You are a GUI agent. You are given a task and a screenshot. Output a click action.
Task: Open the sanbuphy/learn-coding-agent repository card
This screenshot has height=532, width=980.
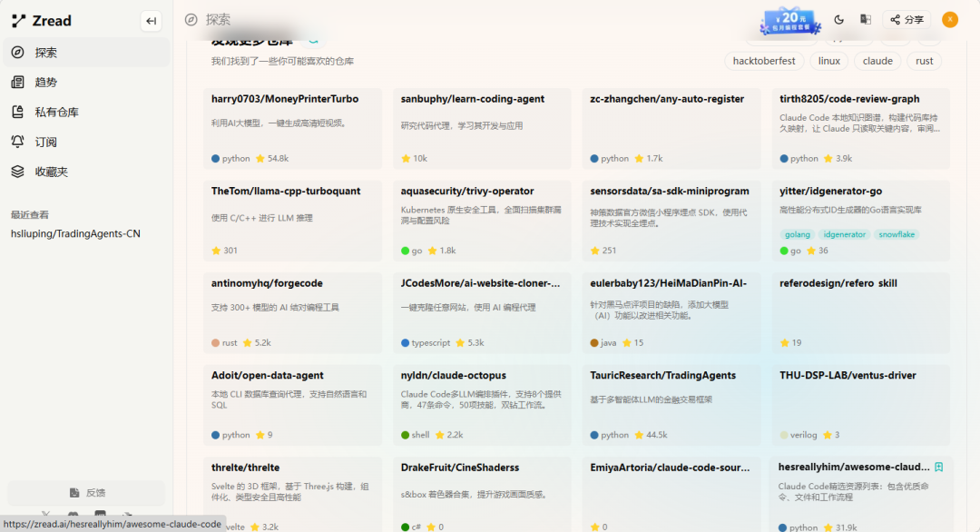(482, 129)
